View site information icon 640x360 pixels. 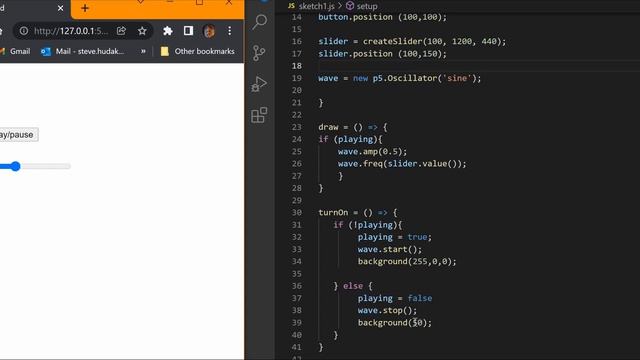[x=24, y=31]
